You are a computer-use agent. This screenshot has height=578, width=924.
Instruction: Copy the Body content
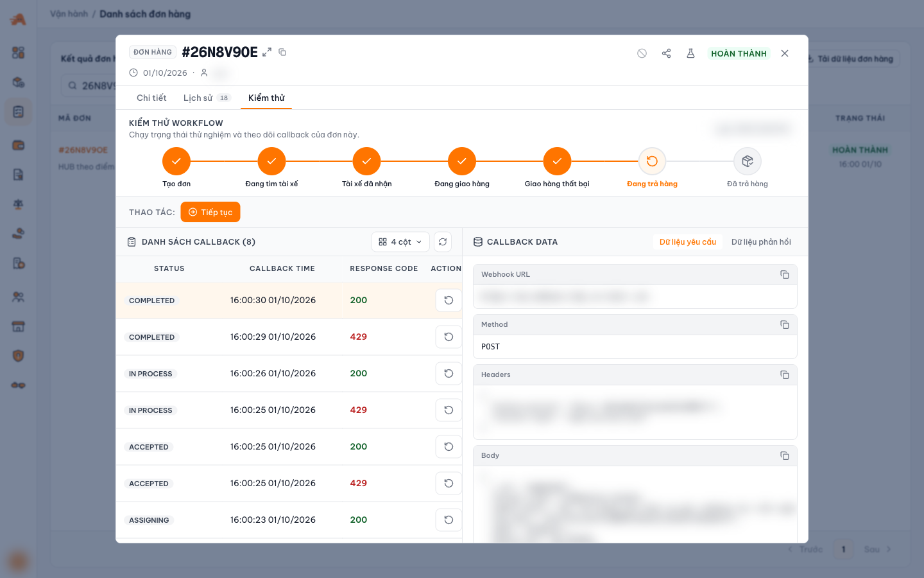[784, 456]
